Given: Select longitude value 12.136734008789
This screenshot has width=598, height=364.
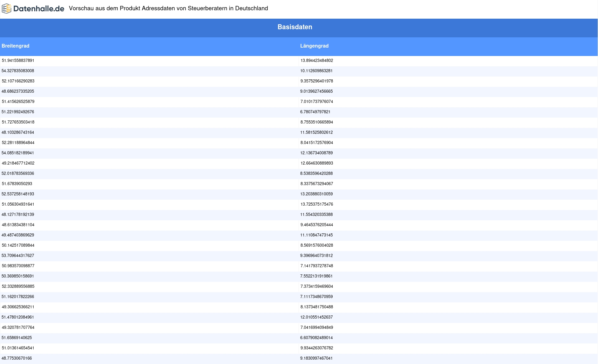Looking at the screenshot, I should (316, 153).
